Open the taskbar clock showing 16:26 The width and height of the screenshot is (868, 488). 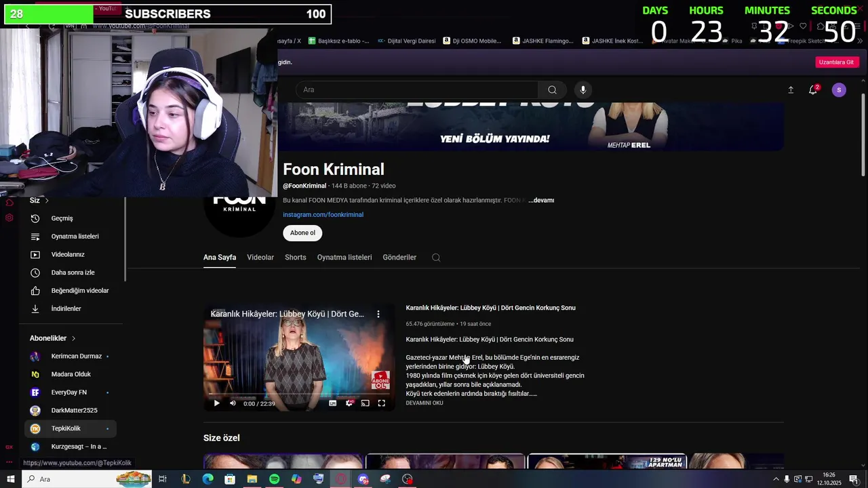tap(829, 479)
